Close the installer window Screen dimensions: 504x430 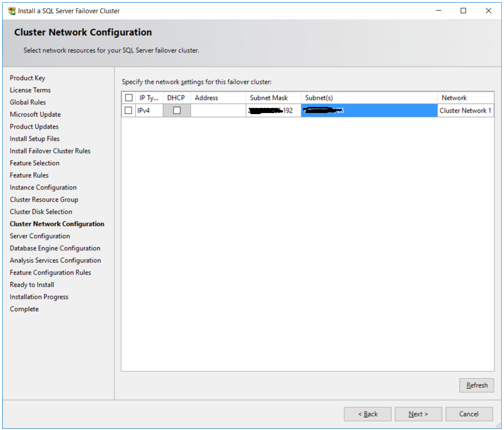click(x=488, y=10)
